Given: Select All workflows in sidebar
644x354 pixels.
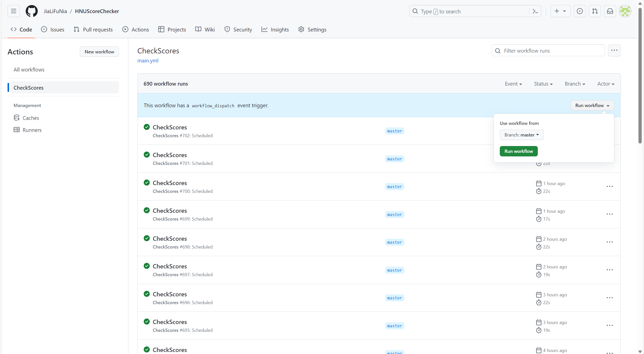Looking at the screenshot, I should click(65, 69).
